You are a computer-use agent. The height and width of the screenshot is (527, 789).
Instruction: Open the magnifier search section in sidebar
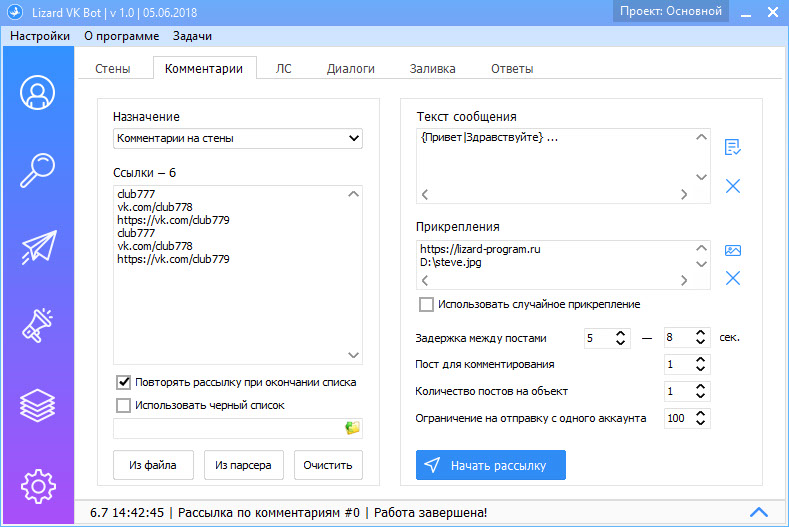tap(37, 171)
